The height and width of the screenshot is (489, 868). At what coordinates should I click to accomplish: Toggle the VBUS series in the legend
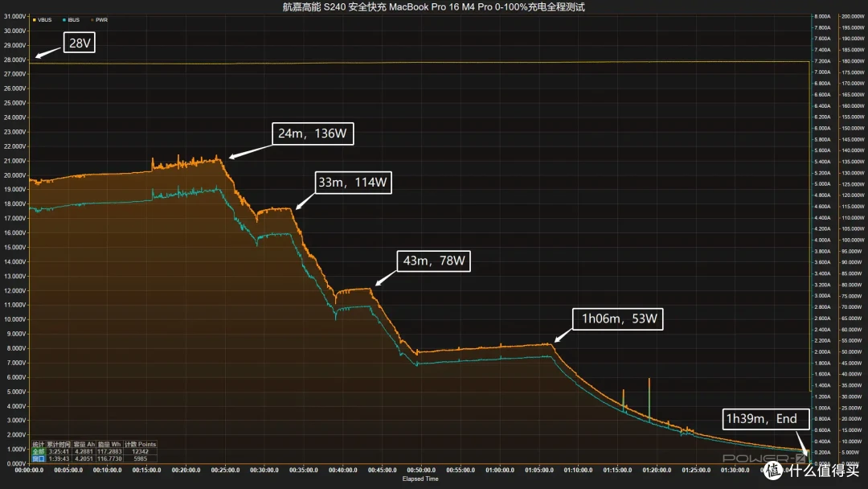pyautogui.click(x=43, y=20)
